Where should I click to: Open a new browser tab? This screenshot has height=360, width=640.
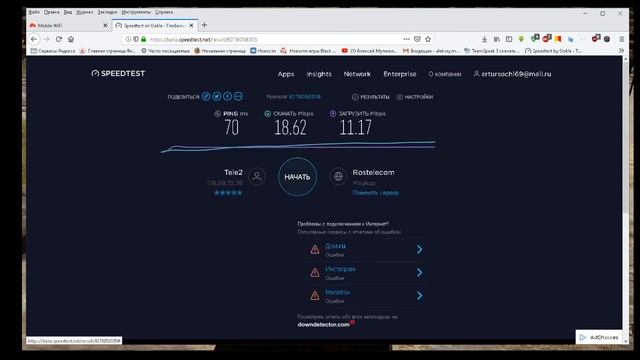pos(204,25)
